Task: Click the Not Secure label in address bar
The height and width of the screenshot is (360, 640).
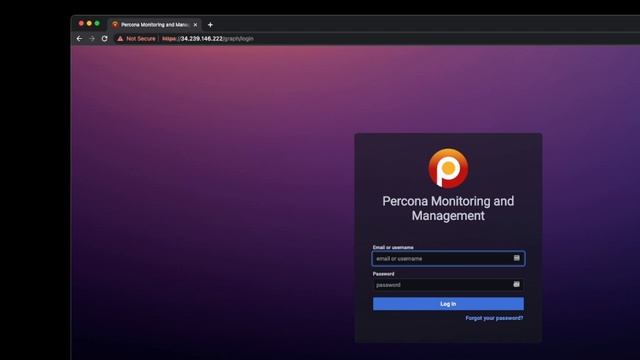Action: (140, 38)
